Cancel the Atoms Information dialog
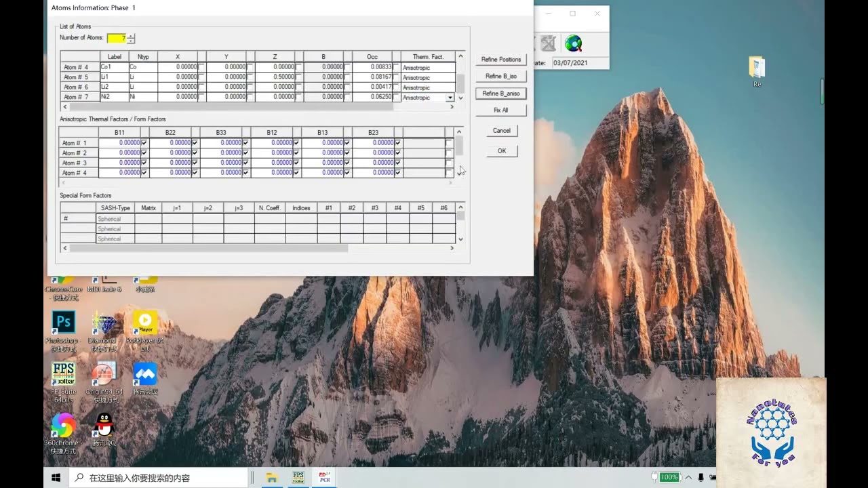The height and width of the screenshot is (488, 868). [502, 130]
